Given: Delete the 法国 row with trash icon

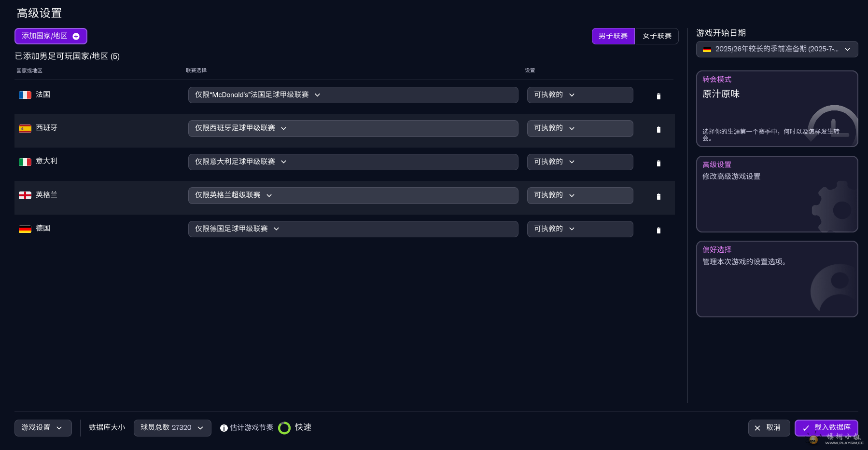Looking at the screenshot, I should pyautogui.click(x=658, y=96).
